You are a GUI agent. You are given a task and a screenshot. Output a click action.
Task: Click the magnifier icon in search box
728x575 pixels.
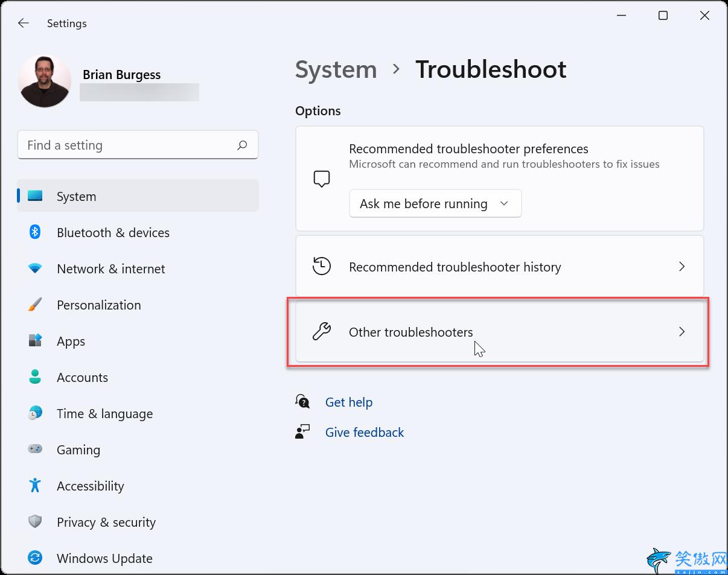pyautogui.click(x=242, y=145)
